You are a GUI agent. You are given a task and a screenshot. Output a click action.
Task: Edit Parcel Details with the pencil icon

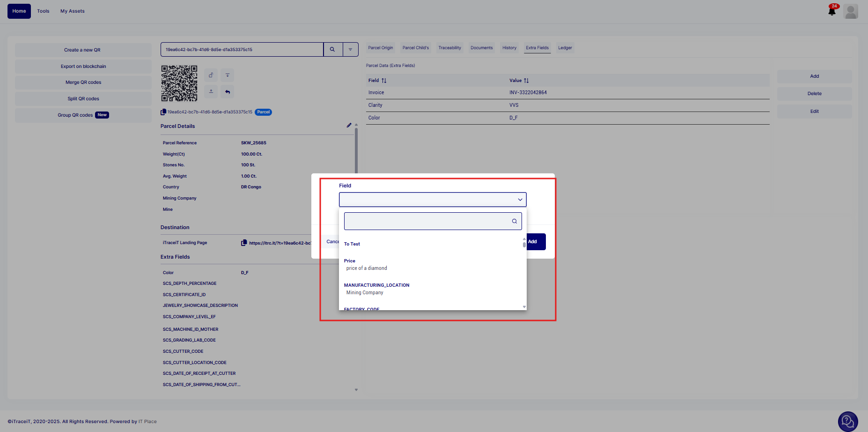[x=349, y=125]
